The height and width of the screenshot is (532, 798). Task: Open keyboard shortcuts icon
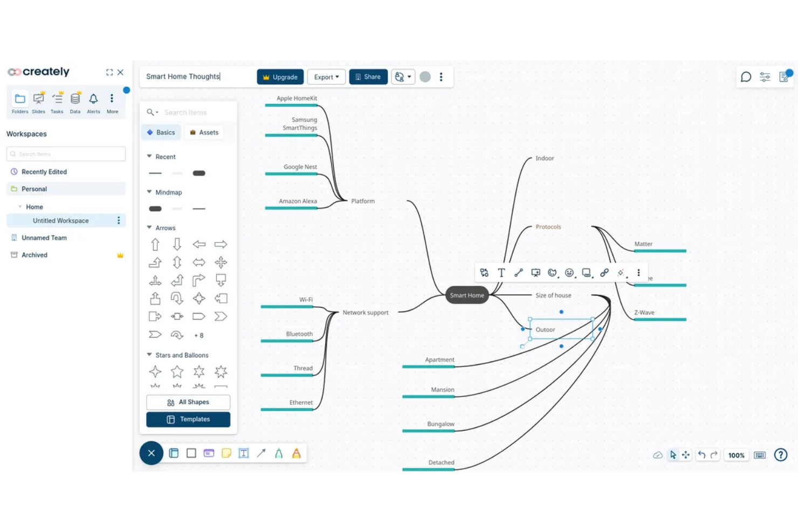coord(760,455)
